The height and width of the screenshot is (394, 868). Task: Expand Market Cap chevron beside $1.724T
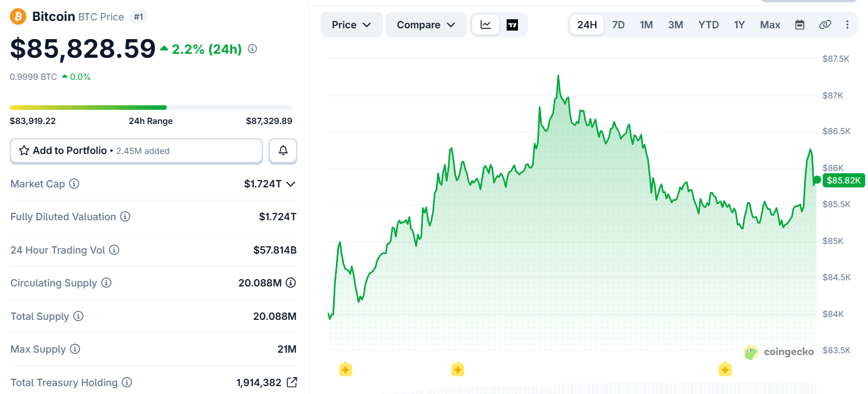point(291,184)
